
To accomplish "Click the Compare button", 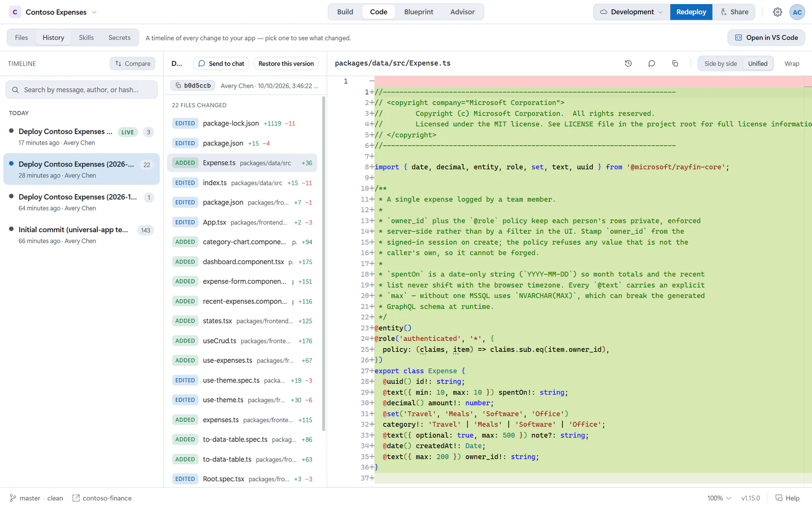I will (132, 63).
